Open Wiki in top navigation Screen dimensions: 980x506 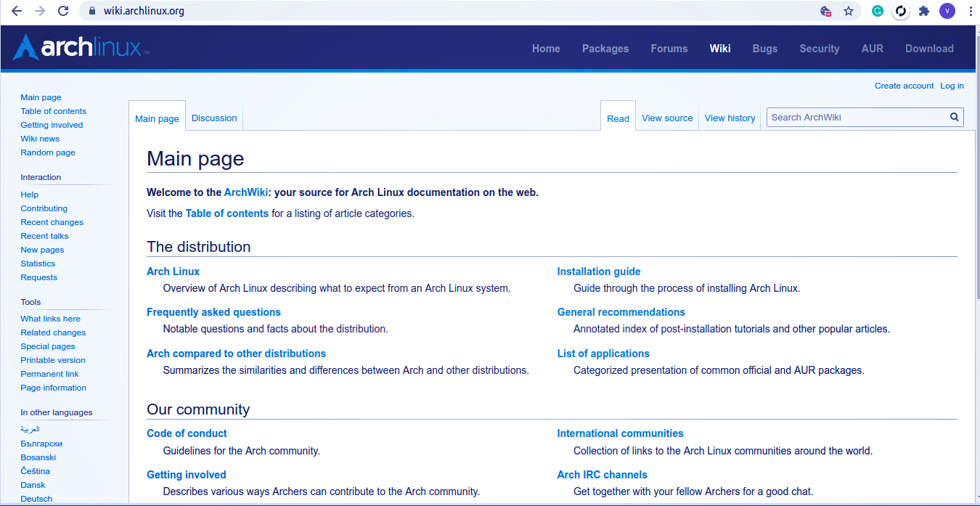click(720, 49)
